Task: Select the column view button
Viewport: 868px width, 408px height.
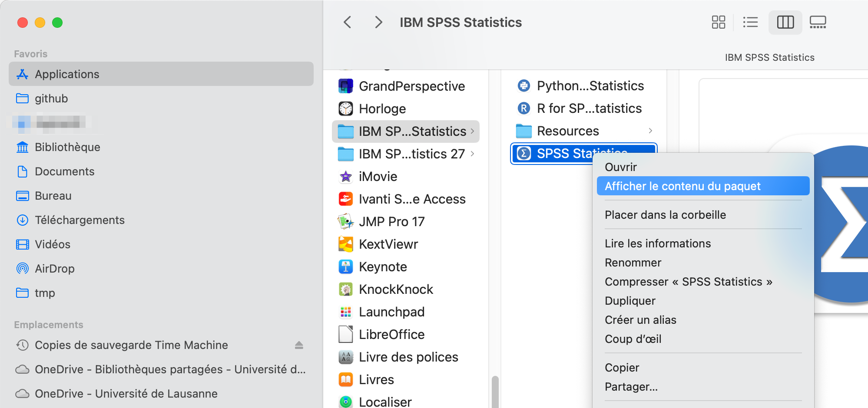Action: click(x=785, y=22)
